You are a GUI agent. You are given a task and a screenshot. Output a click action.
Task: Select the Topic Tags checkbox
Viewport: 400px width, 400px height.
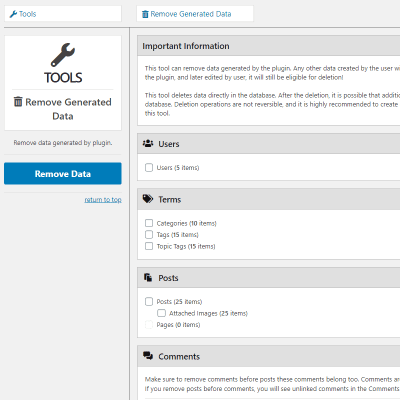point(149,246)
